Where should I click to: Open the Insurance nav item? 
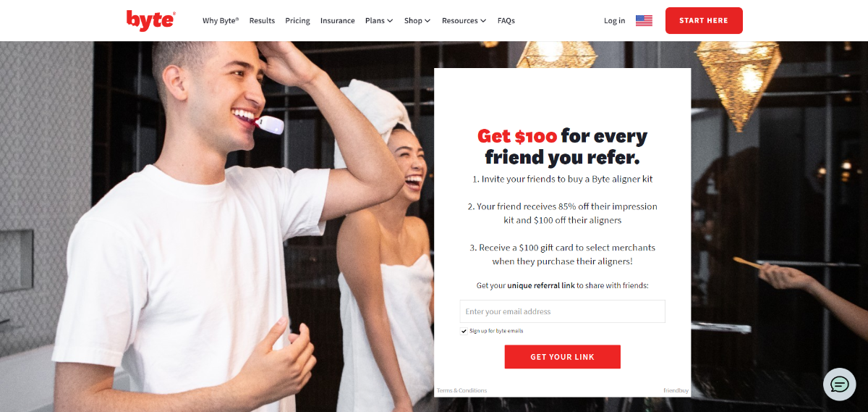(x=337, y=21)
